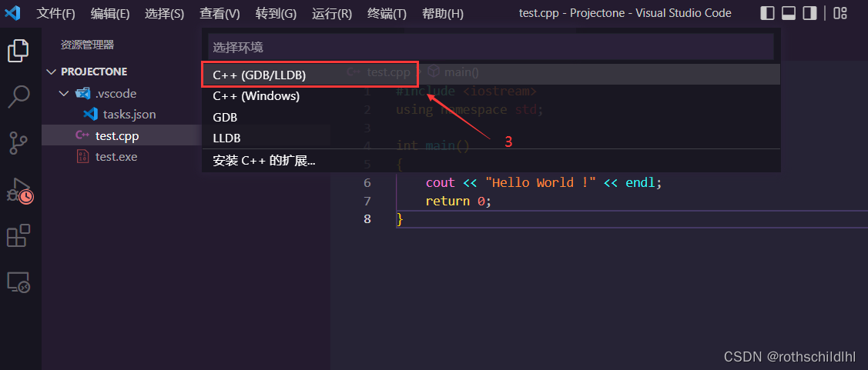Click line number 7 in the gutter
Viewport: 868px width, 370px height.
pos(367,201)
